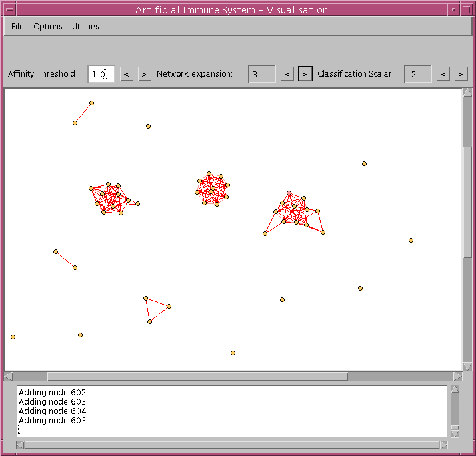Open the Options menu
The width and height of the screenshot is (476, 456).
tap(47, 27)
